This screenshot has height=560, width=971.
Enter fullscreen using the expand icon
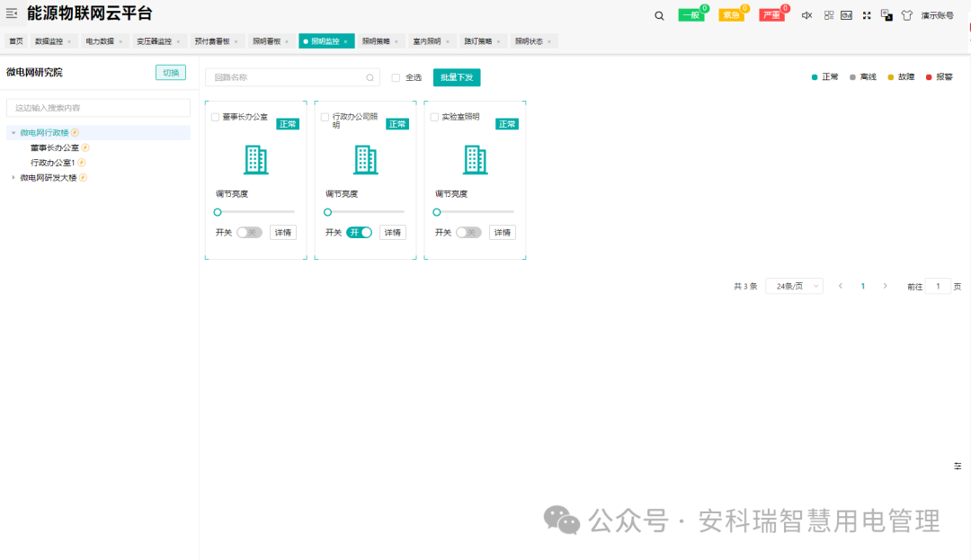(x=866, y=14)
